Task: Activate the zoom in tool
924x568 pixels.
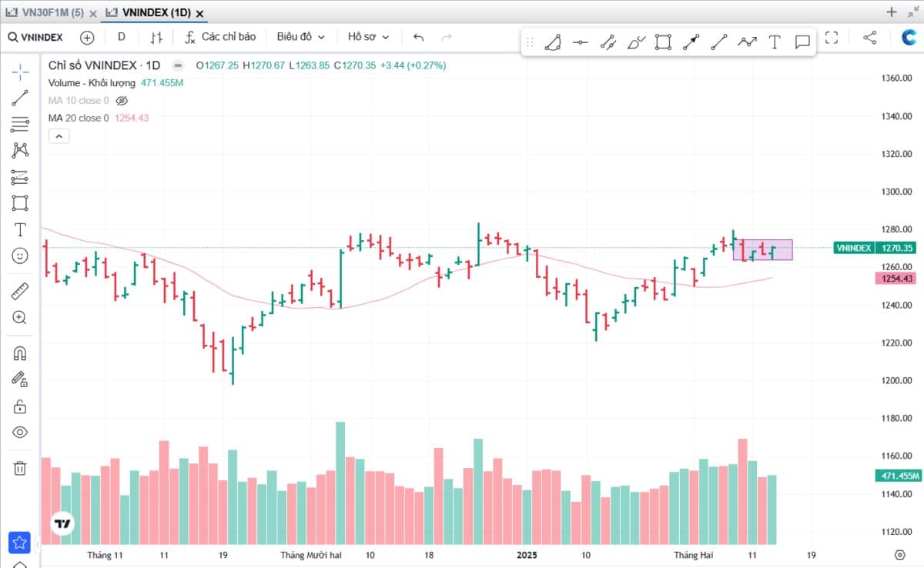Action: point(20,317)
